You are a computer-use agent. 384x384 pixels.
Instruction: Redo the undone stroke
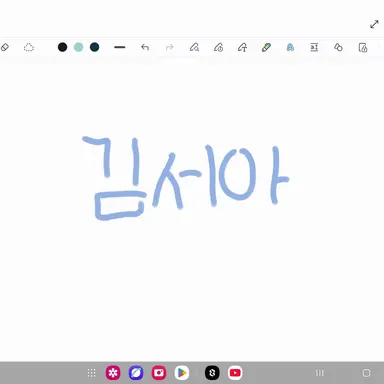(170, 47)
